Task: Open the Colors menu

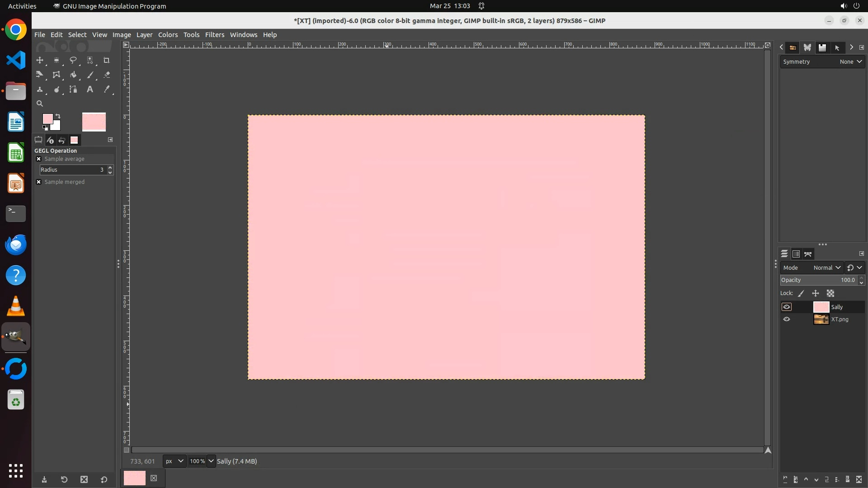Action: point(168,35)
